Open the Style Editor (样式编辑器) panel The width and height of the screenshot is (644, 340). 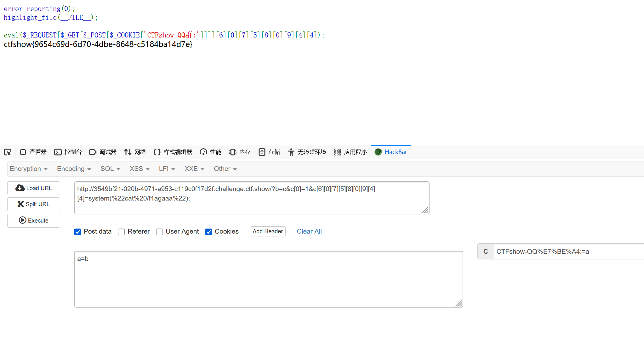(173, 152)
